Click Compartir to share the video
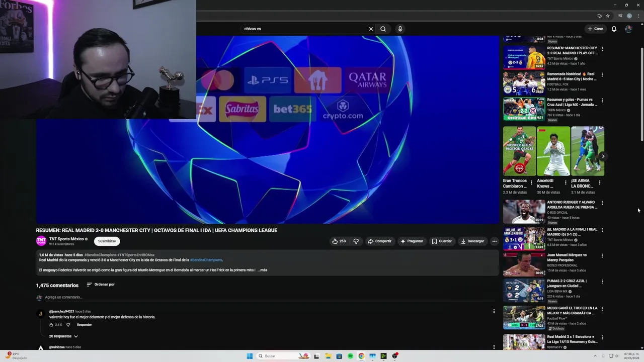Image resolution: width=644 pixels, height=362 pixels. [379, 241]
